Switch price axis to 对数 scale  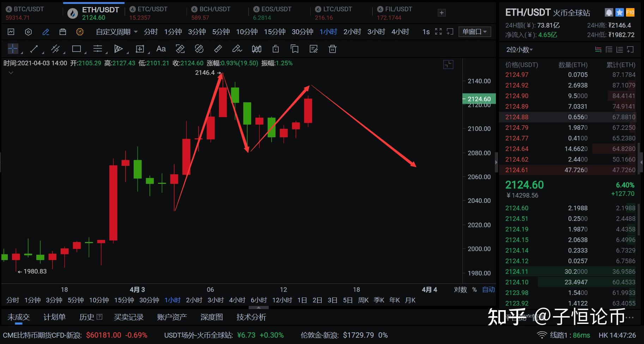pyautogui.click(x=460, y=290)
